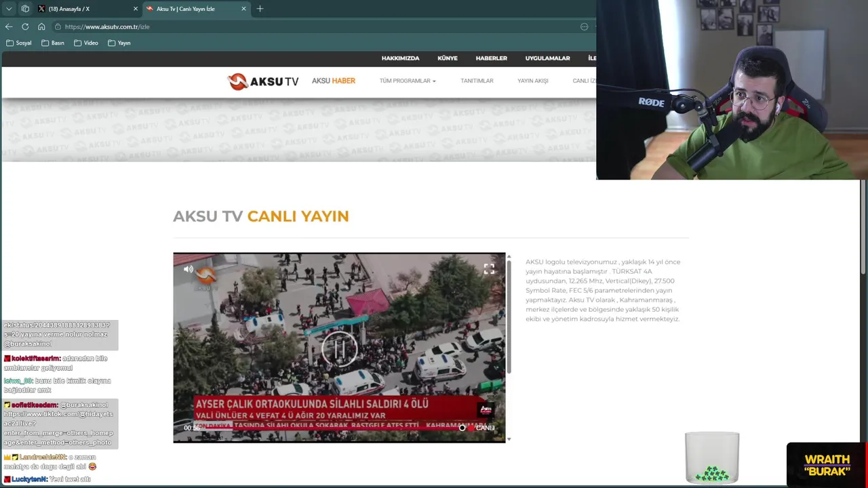Open HABERLER in the top menu
Viewport: 868px width, 488px height.
[x=492, y=58]
